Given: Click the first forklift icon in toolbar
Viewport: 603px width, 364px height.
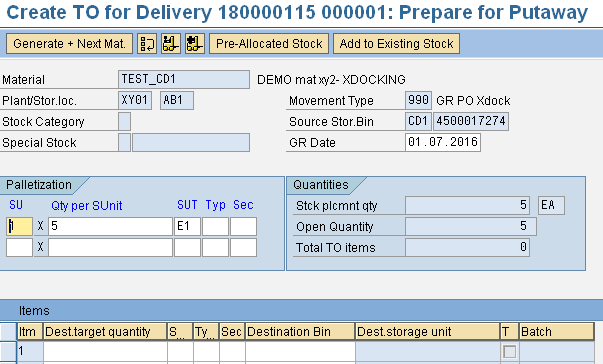Looking at the screenshot, I should point(171,43).
